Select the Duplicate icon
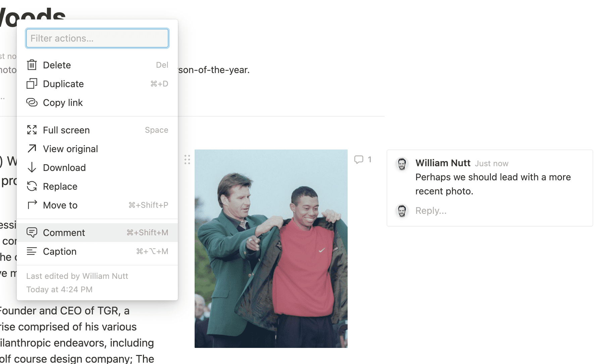The image size is (606, 364). tap(32, 84)
